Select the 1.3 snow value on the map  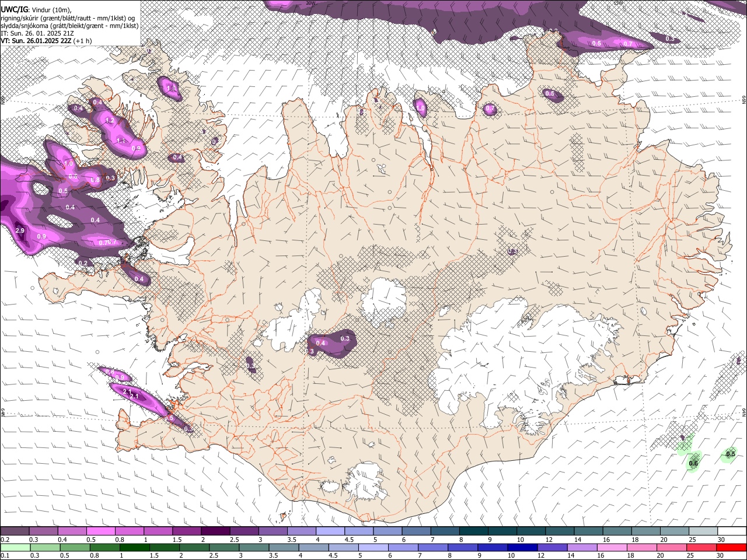(171, 88)
